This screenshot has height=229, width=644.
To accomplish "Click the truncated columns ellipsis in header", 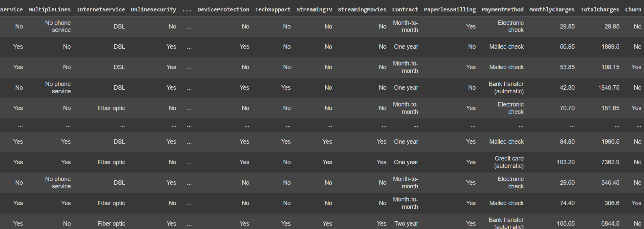I will pyautogui.click(x=187, y=9).
